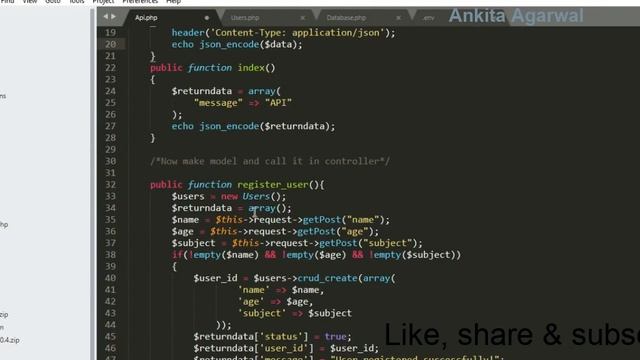Click the closing brace on line 28
The height and width of the screenshot is (360, 640).
point(153,138)
